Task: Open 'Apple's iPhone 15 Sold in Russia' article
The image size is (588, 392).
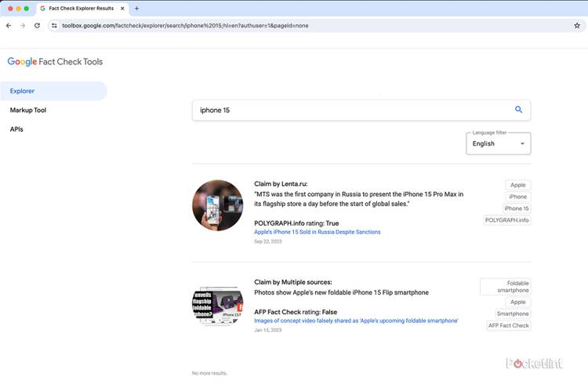Action: click(317, 232)
